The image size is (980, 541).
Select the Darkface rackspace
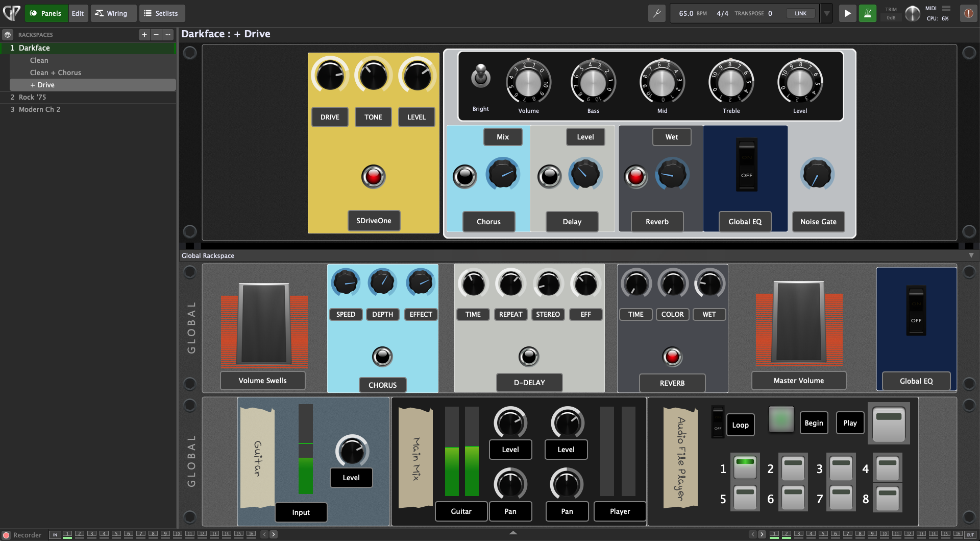tap(88, 48)
